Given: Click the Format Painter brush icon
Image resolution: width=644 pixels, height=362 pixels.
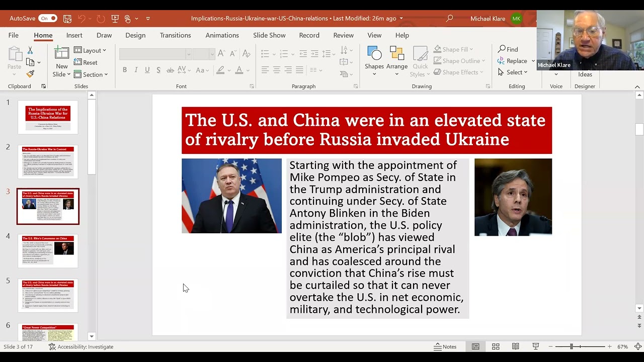Looking at the screenshot, I should pyautogui.click(x=30, y=74).
